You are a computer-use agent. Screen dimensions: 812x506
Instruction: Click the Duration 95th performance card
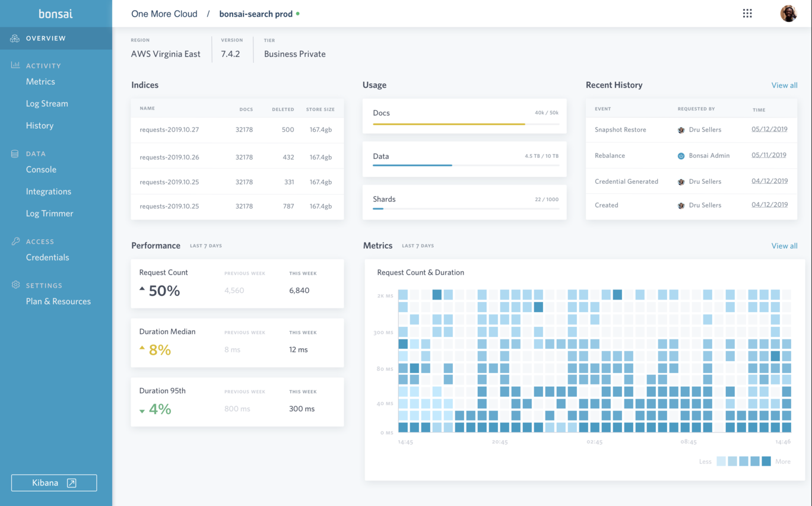click(237, 402)
